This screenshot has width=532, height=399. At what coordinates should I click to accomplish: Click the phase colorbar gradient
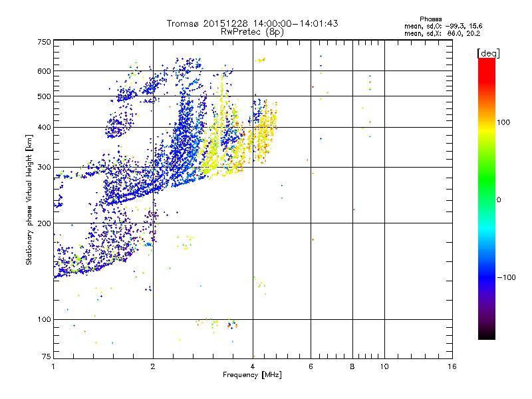[x=487, y=198]
